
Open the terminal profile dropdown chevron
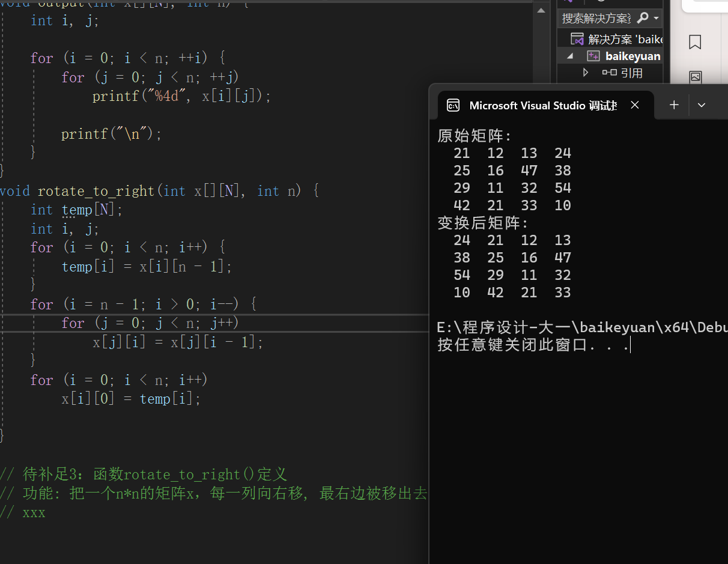701,105
